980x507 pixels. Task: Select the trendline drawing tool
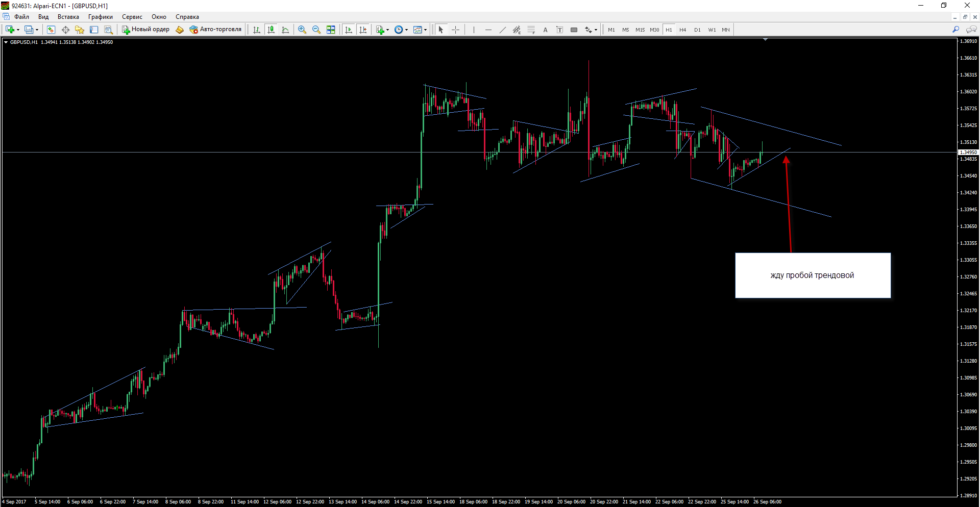[x=502, y=30]
